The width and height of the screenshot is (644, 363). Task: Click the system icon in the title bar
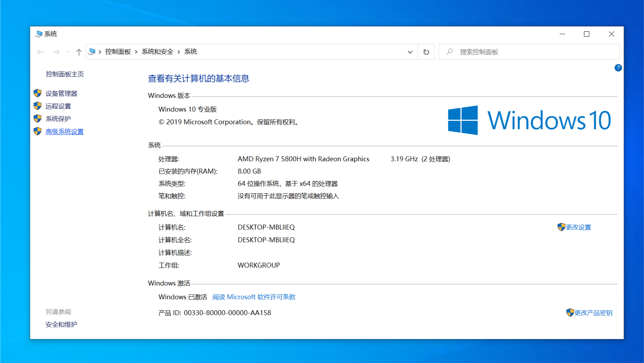[39, 34]
